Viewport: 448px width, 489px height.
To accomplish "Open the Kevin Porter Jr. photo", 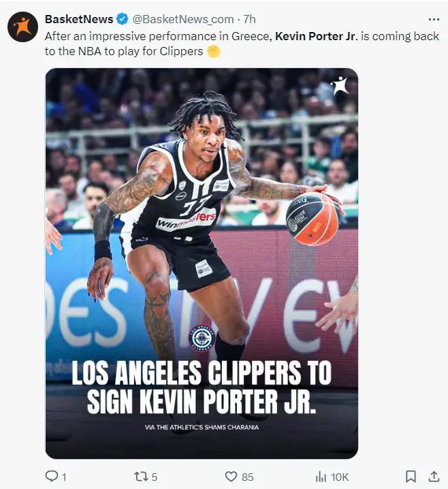I will coord(202,263).
